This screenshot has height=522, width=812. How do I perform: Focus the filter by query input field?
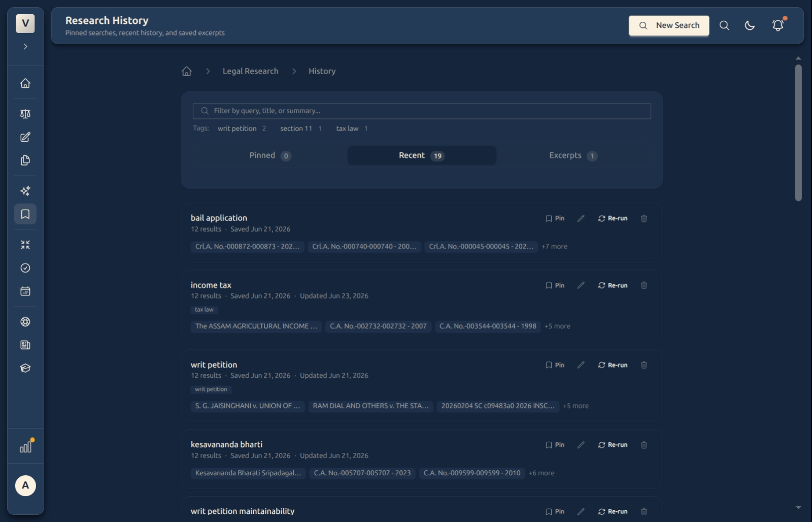point(422,111)
